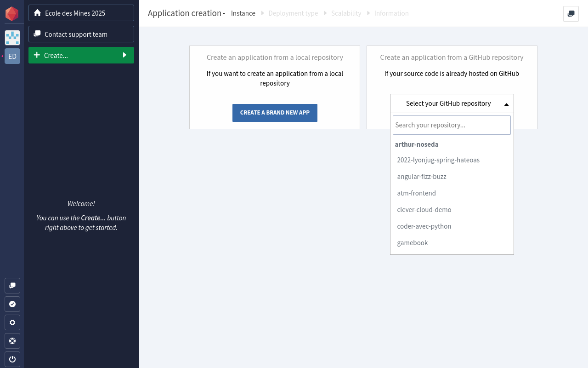Click the chat icon in top-right corner
588x368 pixels.
tap(571, 14)
